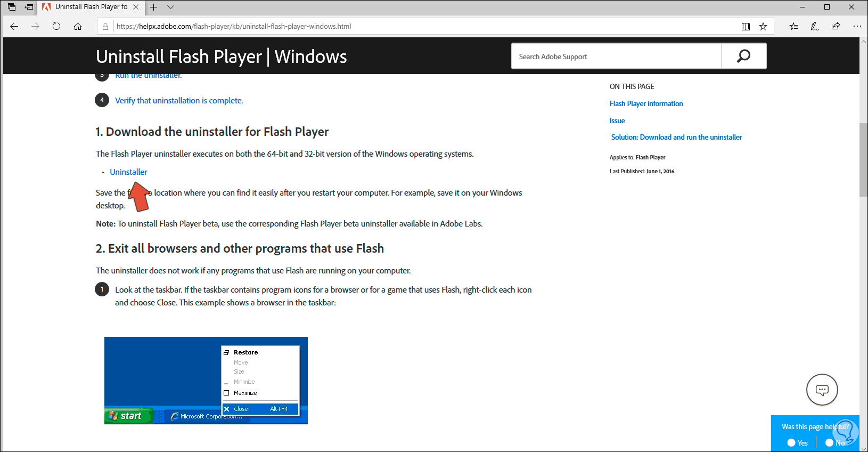The height and width of the screenshot is (452, 868).
Task: Open browser settings and more menu
Action: (857, 26)
